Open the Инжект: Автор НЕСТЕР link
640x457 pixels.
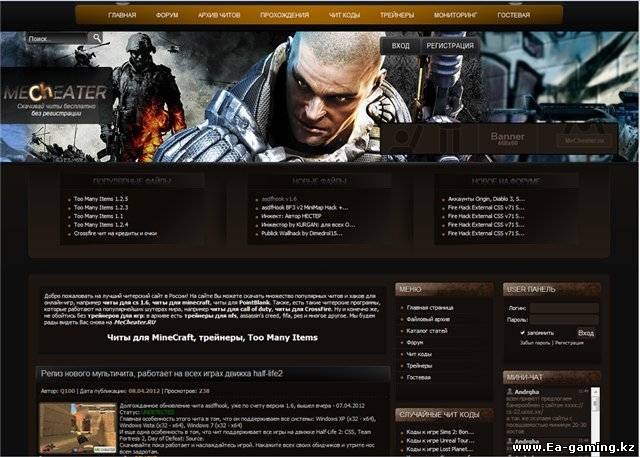291,216
